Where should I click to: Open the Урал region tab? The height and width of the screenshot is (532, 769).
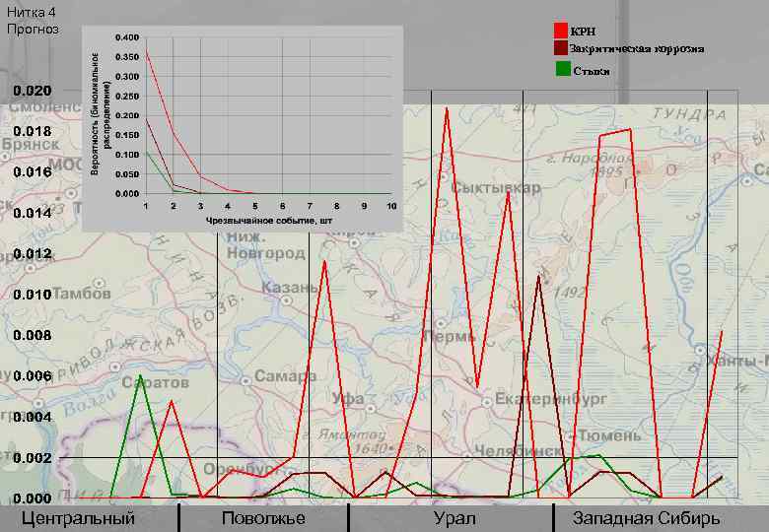tap(454, 518)
